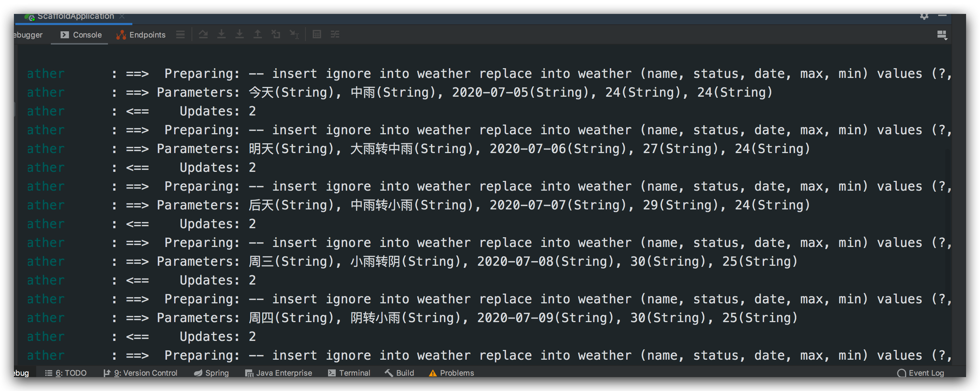
Task: Click Drop Frame icon
Action: tap(276, 34)
